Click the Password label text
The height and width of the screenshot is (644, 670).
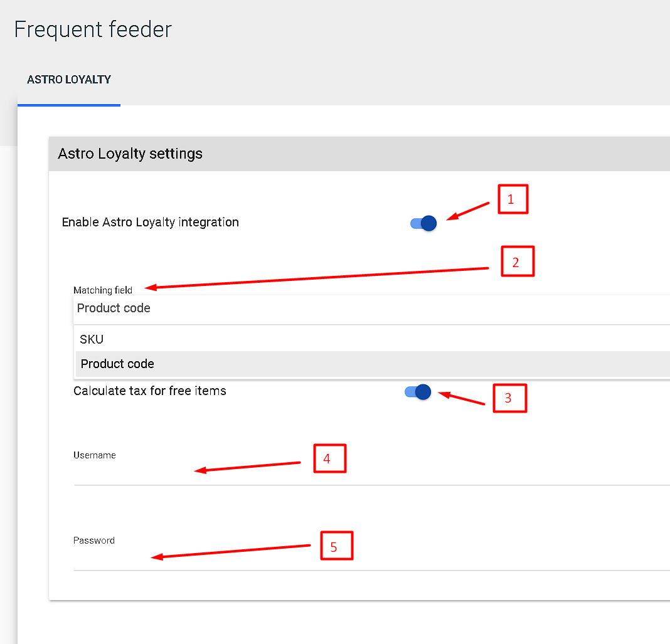pyautogui.click(x=94, y=541)
